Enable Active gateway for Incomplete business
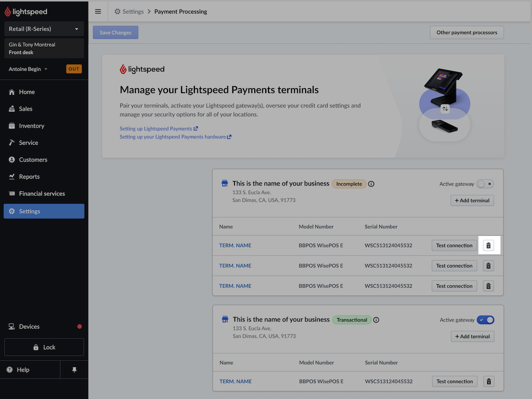Viewport: 532px width, 399px height. tap(485, 184)
